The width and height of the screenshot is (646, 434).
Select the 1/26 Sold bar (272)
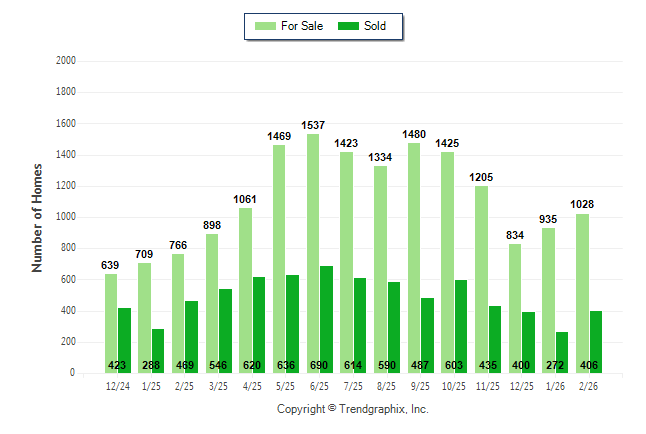[x=562, y=352]
